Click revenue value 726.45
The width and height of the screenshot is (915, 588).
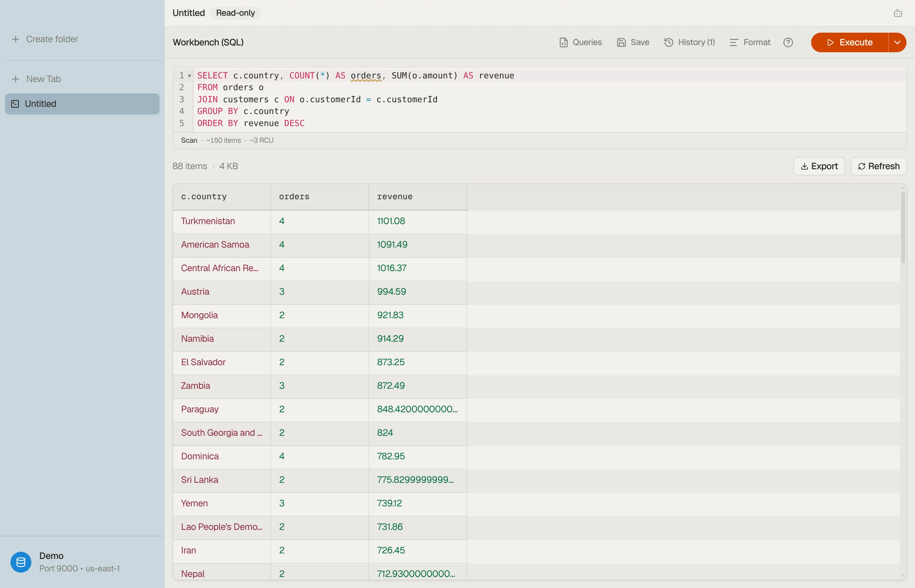391,550
